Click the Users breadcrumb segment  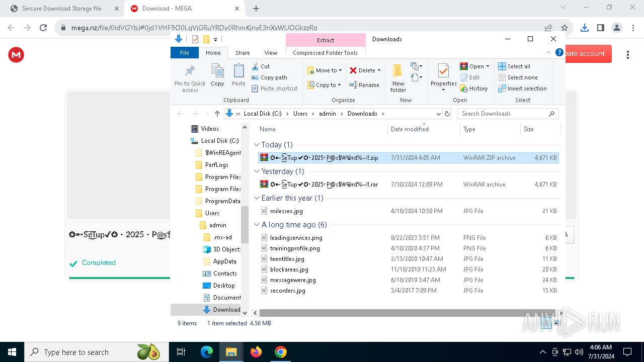300,114
